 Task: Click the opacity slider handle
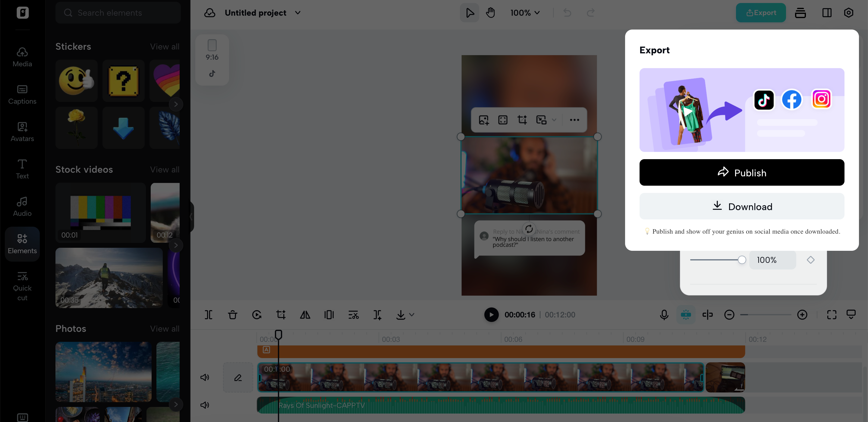tap(742, 260)
